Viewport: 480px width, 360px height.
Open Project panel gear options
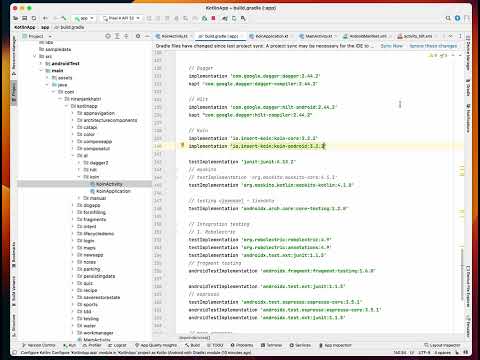click(138, 36)
